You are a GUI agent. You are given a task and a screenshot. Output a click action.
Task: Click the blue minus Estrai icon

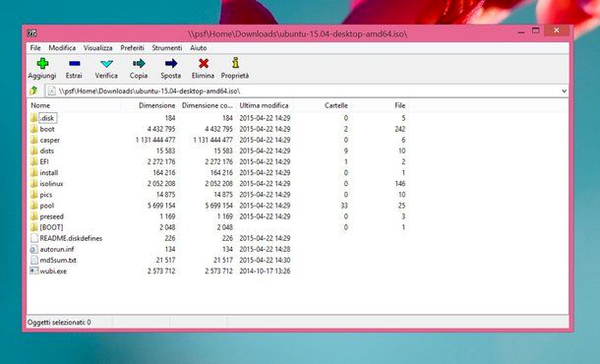coord(74,64)
